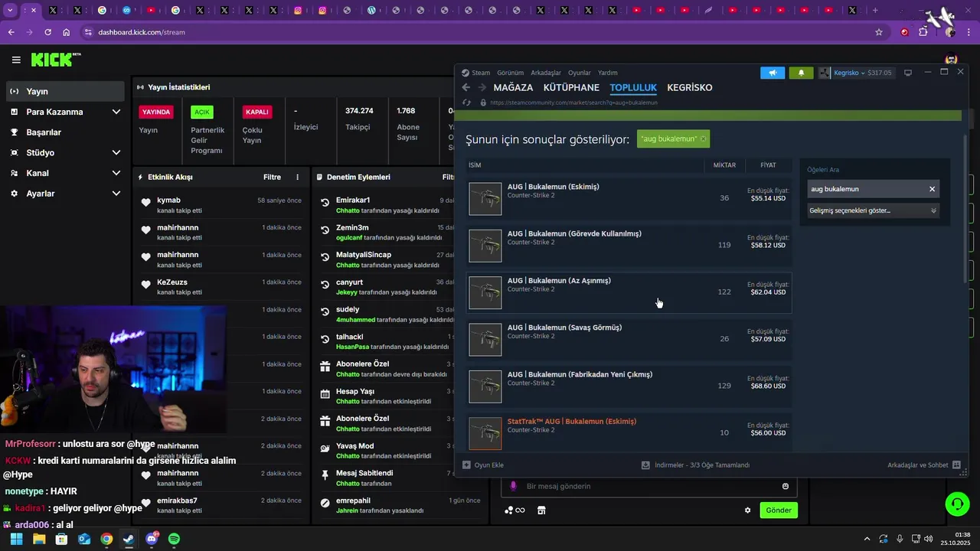Screen dimensions: 980x551
Task: Go forward in Steam browser
Action: coord(482,87)
